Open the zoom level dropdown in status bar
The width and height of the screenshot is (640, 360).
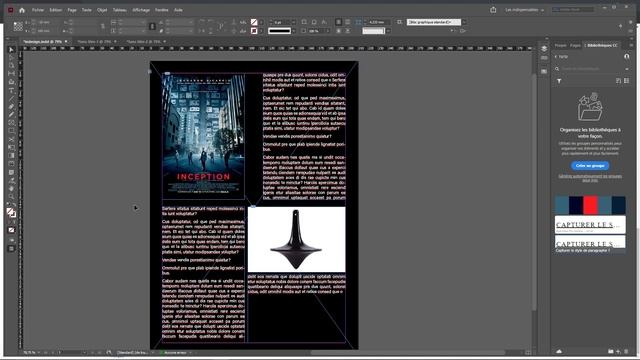point(39,353)
